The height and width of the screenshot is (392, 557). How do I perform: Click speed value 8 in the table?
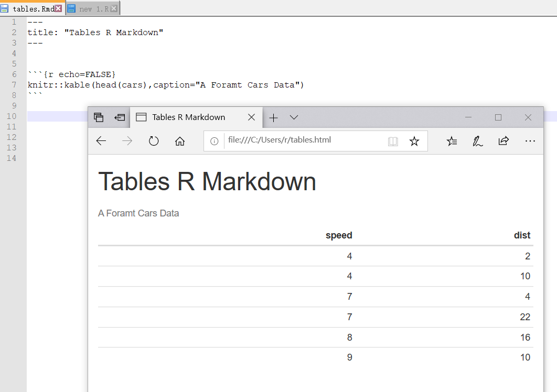point(349,337)
